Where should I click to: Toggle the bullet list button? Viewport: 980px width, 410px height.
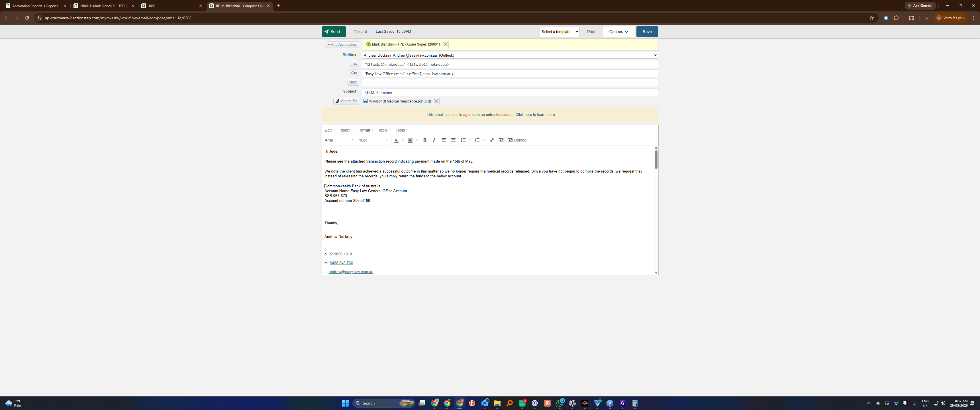(463, 140)
